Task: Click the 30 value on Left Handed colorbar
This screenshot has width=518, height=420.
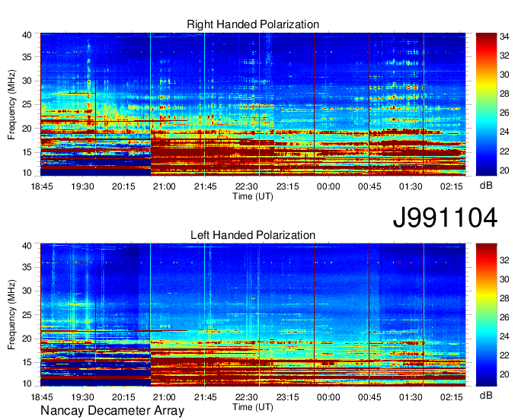Action: [x=504, y=279]
